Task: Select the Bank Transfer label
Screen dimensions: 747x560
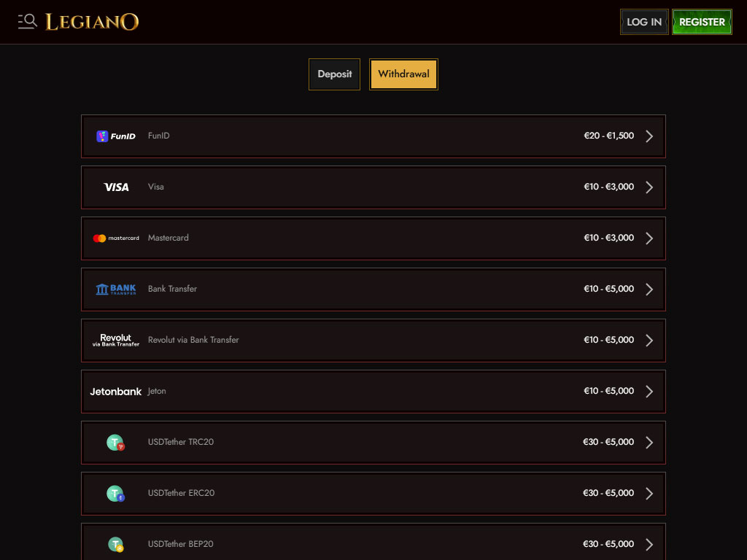Action: click(172, 289)
